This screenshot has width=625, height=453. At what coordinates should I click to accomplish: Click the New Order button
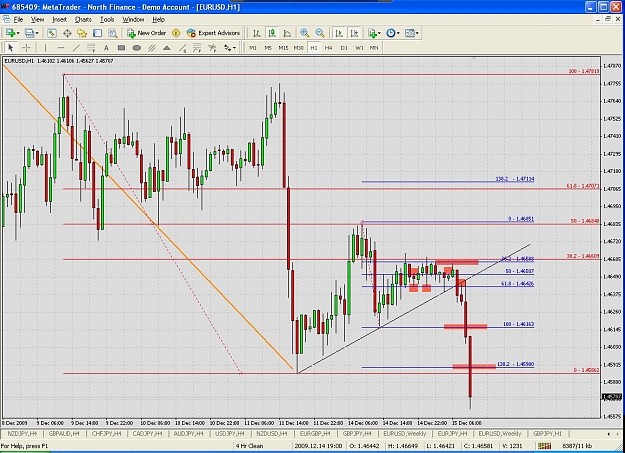point(146,33)
